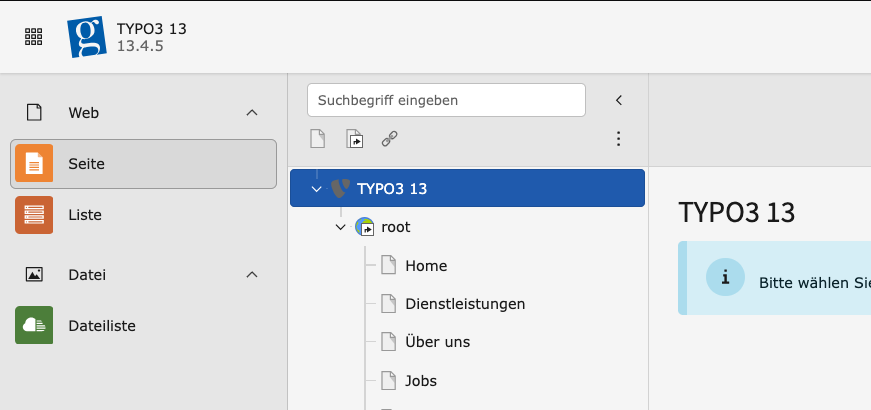The image size is (871, 410).
Task: Click the Suchbegriff eingeben search field
Action: (446, 100)
